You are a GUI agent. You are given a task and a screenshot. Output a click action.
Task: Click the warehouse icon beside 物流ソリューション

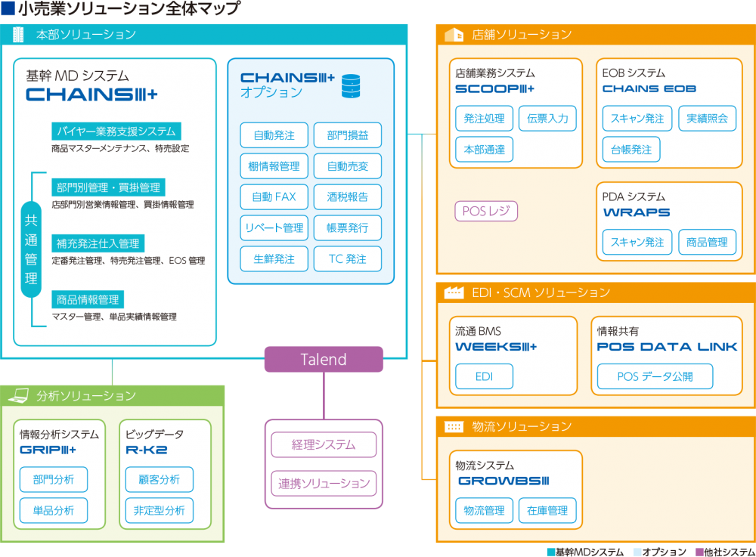pos(454,426)
